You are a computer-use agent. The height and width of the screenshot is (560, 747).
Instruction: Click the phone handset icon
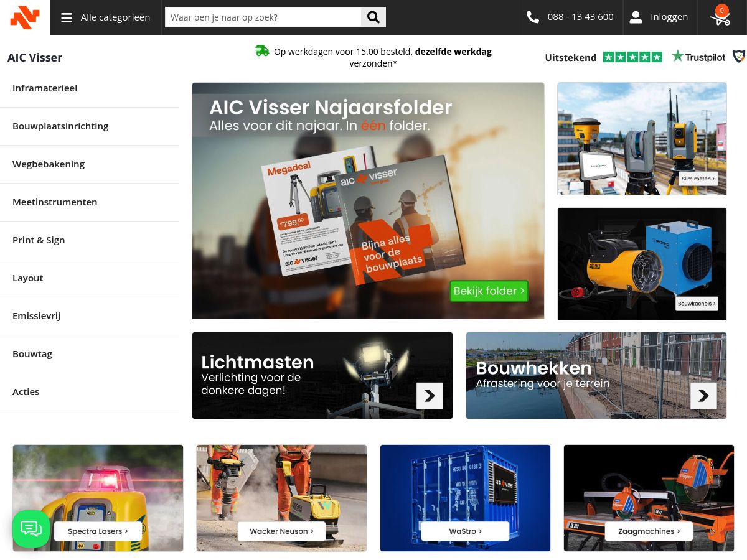(533, 17)
